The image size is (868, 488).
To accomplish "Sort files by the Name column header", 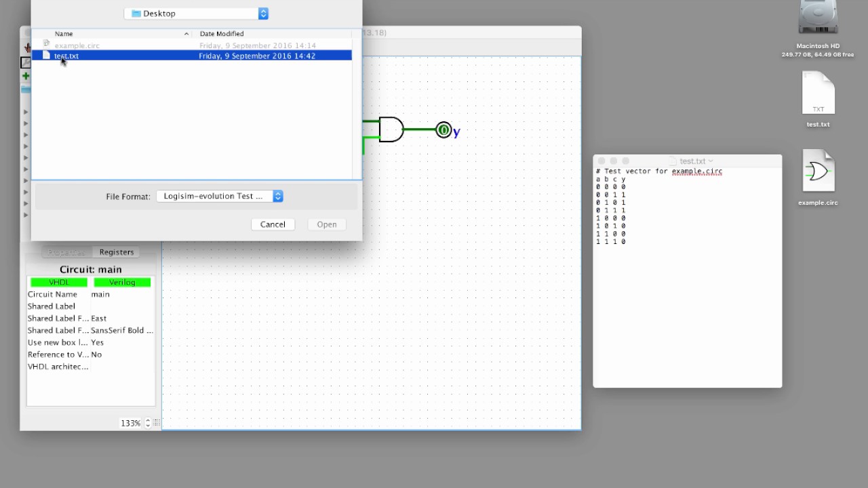I will tap(112, 34).
